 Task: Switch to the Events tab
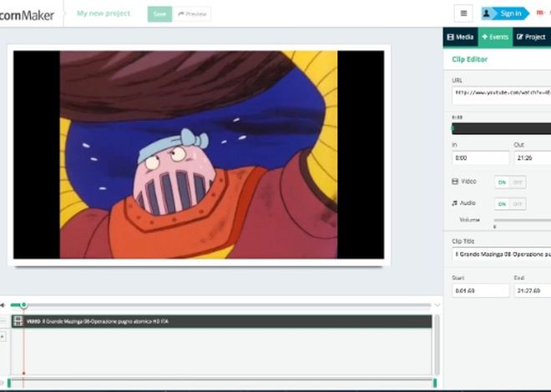point(495,37)
